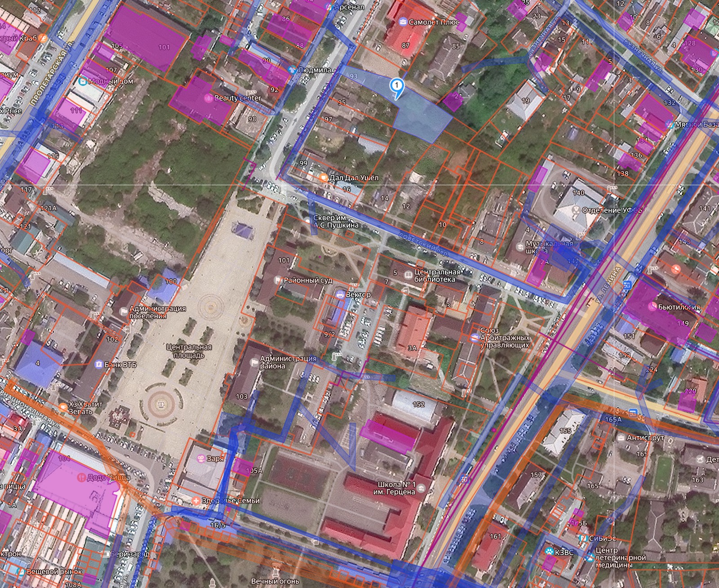Click house number 85
This screenshot has width=719, height=588.
point(456,46)
